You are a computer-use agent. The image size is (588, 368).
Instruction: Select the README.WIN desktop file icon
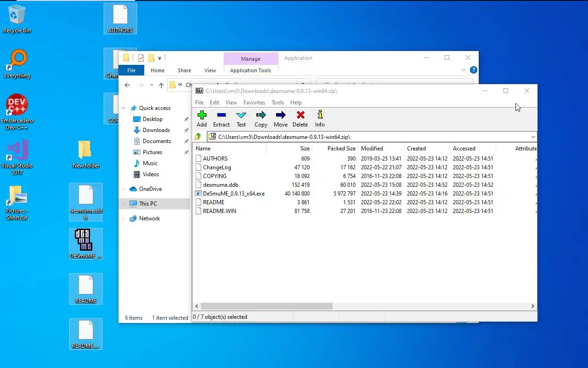tap(86, 334)
